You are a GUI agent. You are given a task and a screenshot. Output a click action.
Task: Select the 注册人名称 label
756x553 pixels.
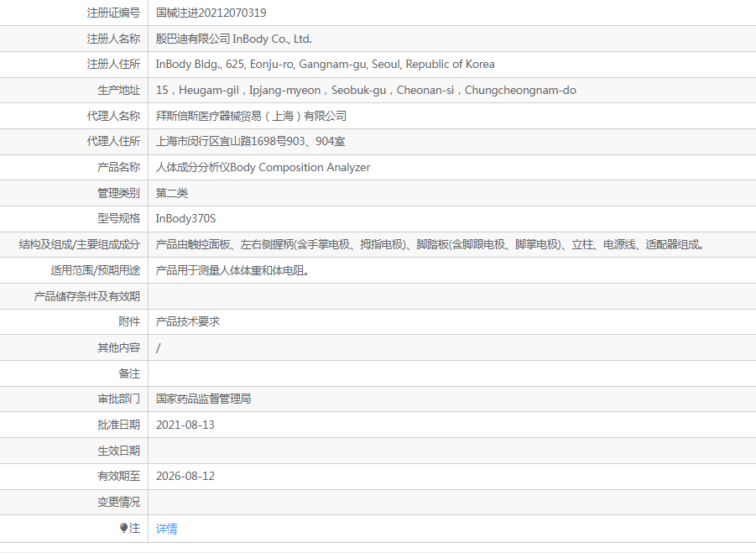point(113,39)
